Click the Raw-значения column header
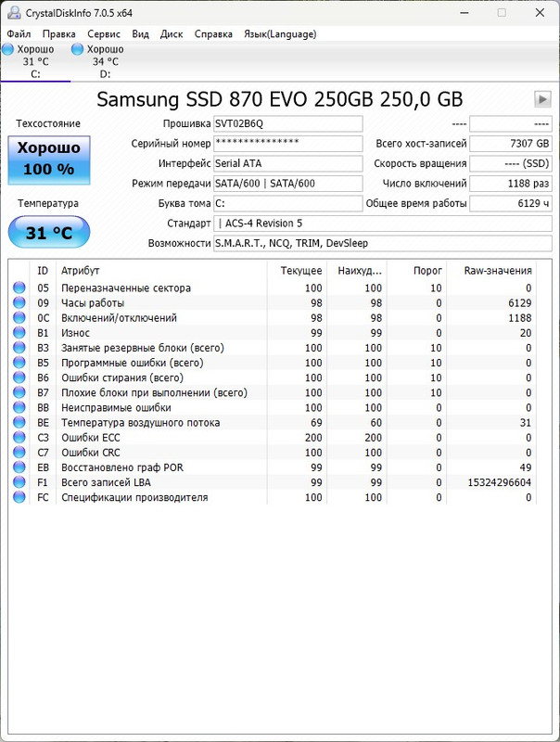The image size is (560, 742). coord(491,271)
